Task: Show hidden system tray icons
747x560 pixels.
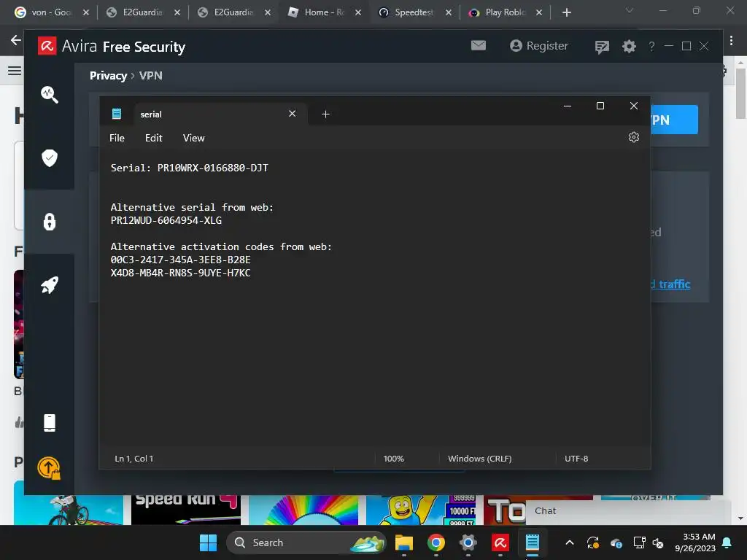Action: 569,542
